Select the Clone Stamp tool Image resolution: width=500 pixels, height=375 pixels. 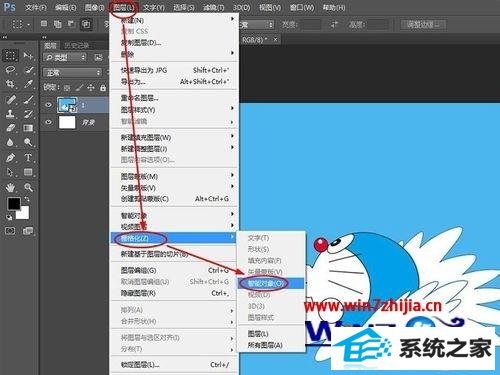pos(10,114)
